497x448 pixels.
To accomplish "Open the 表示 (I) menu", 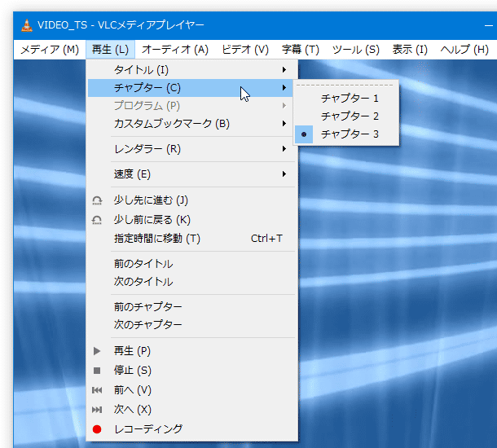I will point(410,50).
